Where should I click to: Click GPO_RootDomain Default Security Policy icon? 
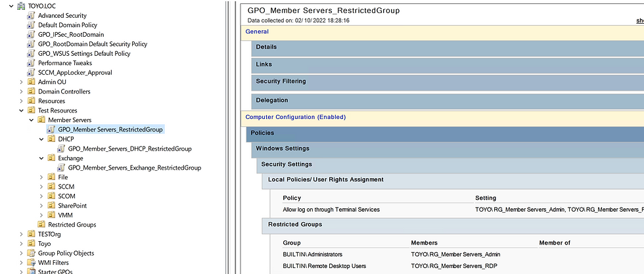click(x=32, y=44)
